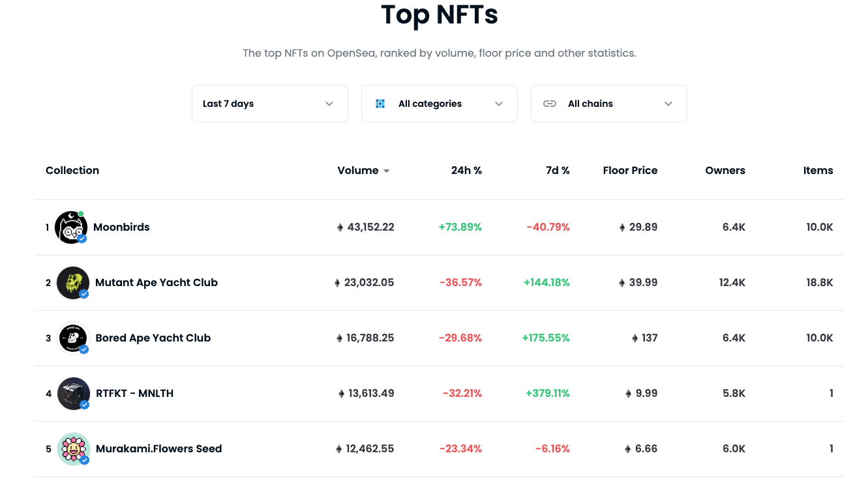Viewport: 868px width, 481px height.
Task: Expand the All categories dropdown
Action: (x=439, y=104)
